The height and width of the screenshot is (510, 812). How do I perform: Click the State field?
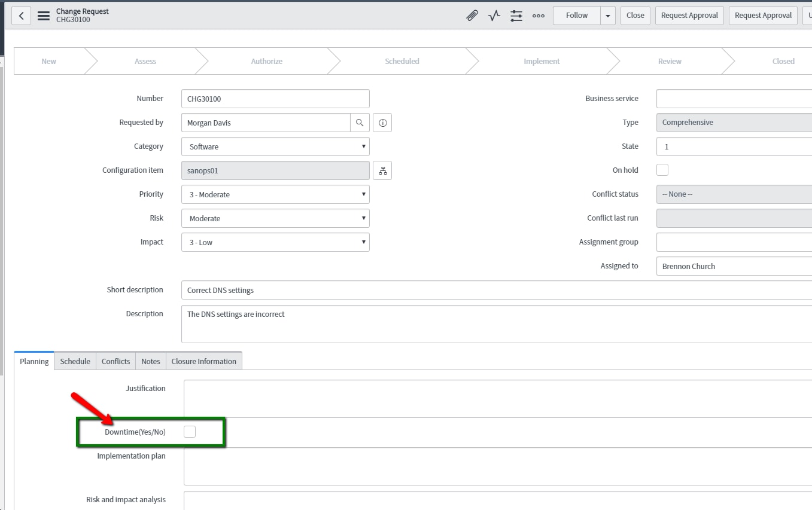click(x=734, y=146)
